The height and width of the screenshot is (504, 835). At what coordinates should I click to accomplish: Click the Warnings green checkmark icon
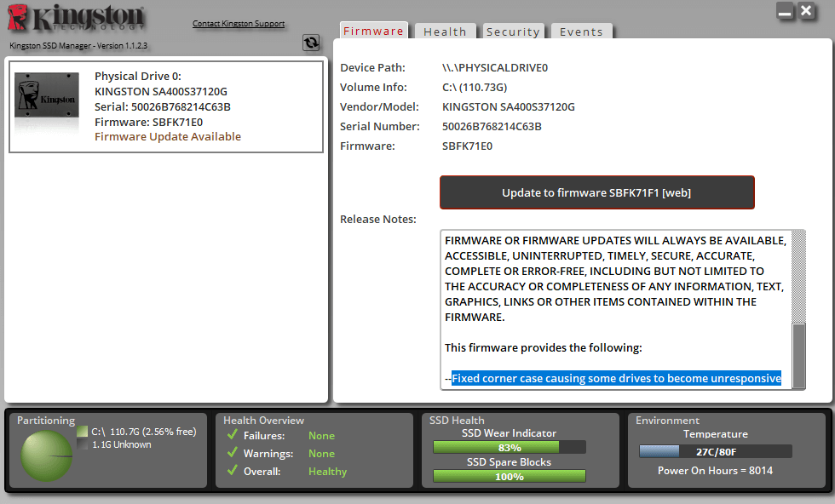232,452
